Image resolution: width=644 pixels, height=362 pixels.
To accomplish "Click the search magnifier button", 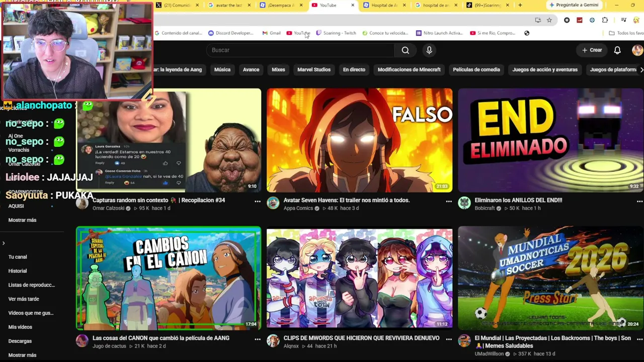I will (x=405, y=50).
